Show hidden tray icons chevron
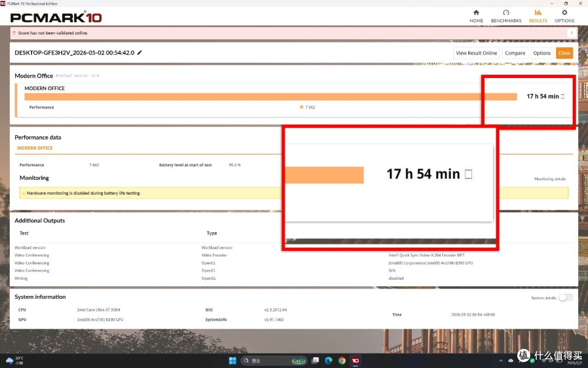The image size is (588, 368). (x=501, y=361)
